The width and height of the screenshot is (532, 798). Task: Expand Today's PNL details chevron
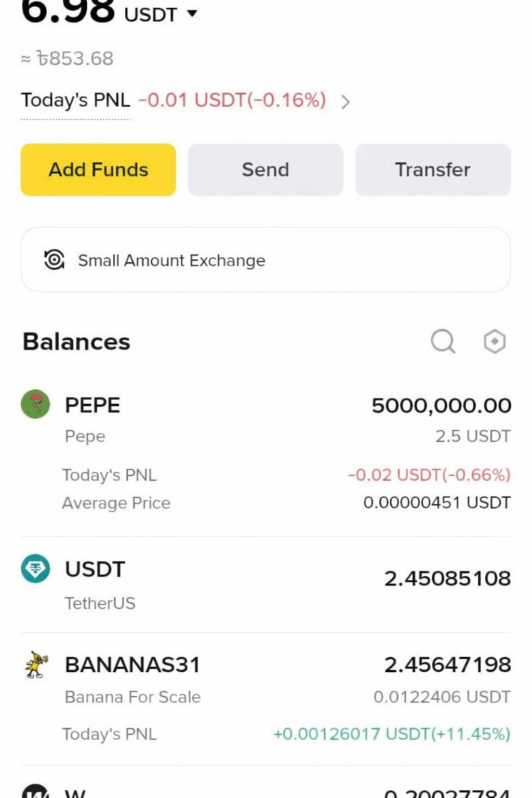point(345,101)
